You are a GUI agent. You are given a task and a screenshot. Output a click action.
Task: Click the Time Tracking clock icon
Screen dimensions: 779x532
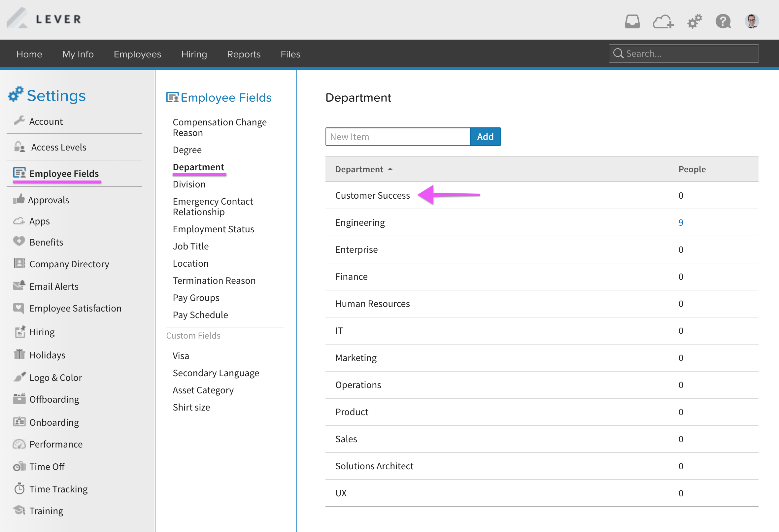click(x=19, y=489)
